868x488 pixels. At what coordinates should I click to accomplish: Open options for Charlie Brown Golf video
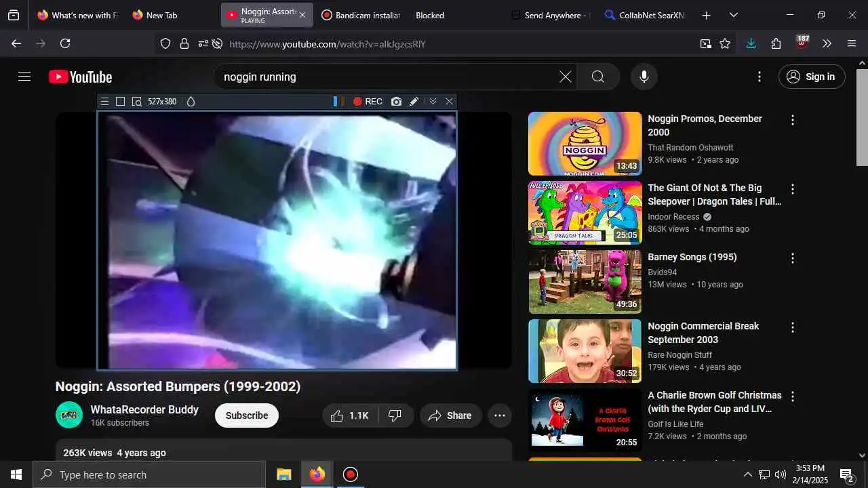pos(792,396)
